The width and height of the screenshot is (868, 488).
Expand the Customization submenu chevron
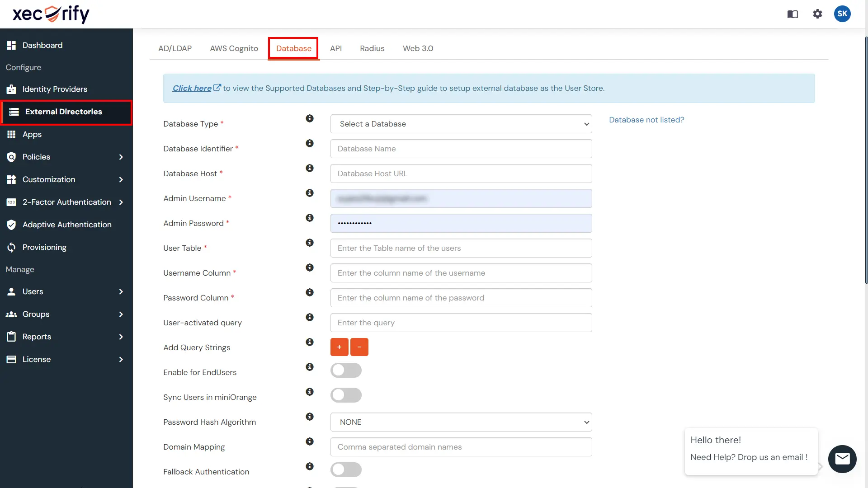[121, 179]
